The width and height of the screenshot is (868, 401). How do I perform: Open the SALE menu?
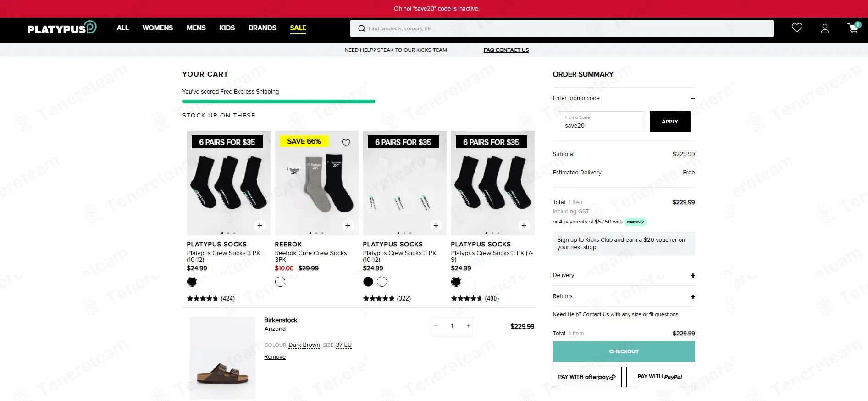[x=298, y=28]
